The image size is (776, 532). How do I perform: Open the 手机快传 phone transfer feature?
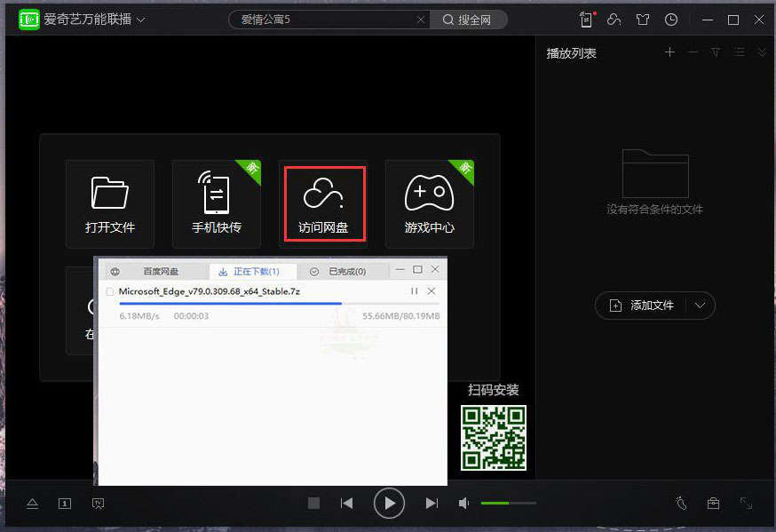(x=217, y=202)
